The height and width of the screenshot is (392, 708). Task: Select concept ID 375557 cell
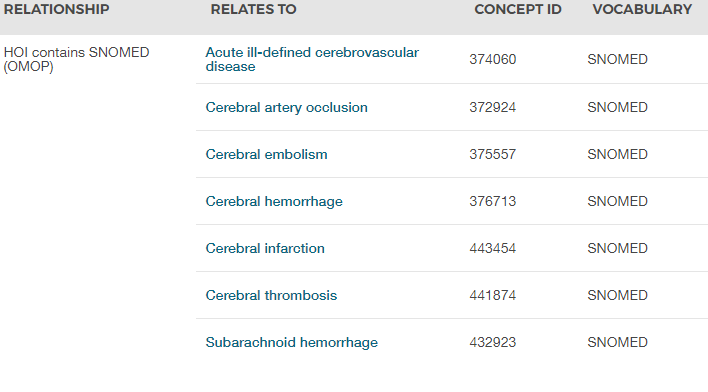coord(493,154)
